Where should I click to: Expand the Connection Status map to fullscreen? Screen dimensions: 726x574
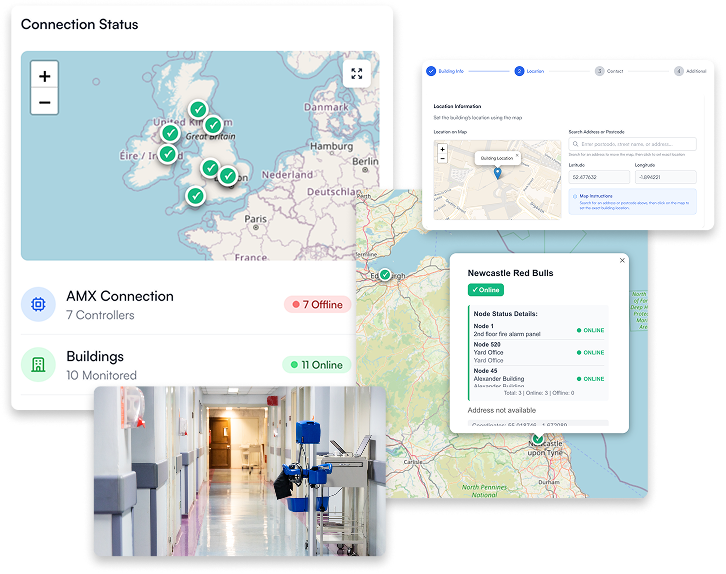tap(357, 74)
